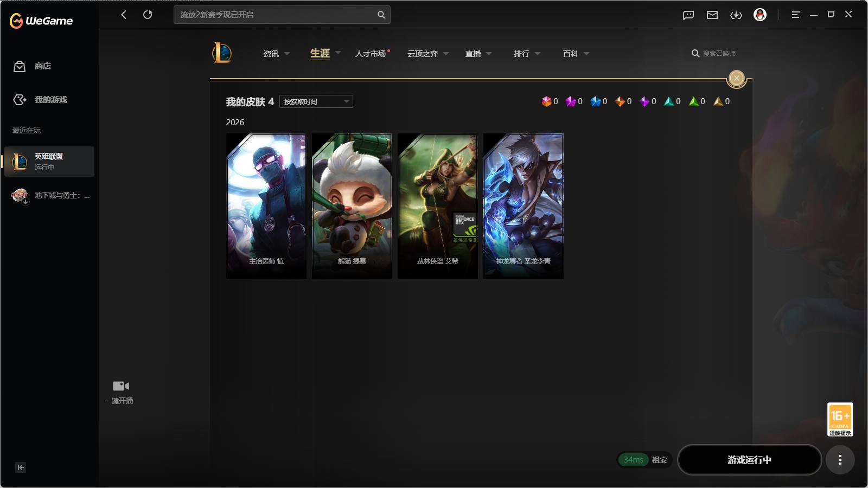Select 英雄联盟 in recent games

[49, 162]
